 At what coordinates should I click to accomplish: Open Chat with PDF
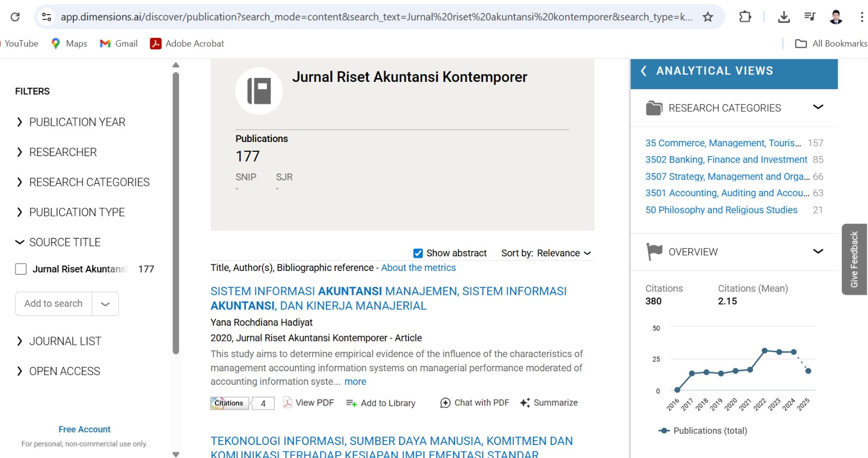[x=475, y=403]
